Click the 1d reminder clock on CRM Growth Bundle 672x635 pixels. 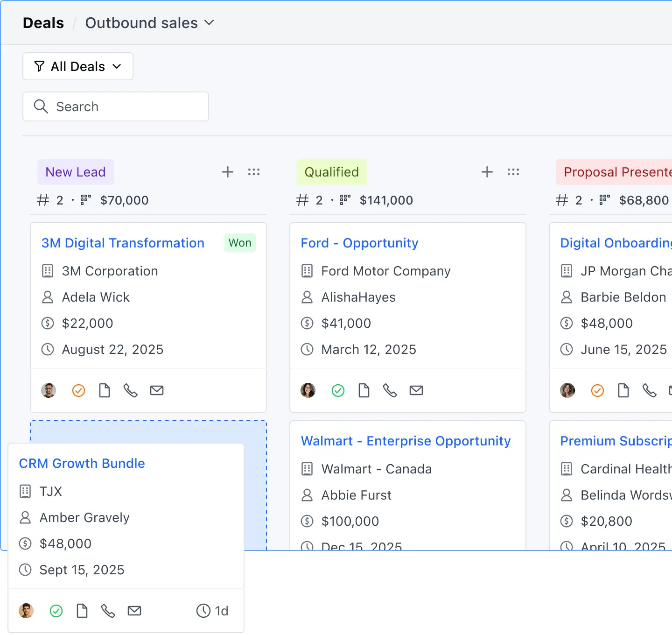point(212,610)
